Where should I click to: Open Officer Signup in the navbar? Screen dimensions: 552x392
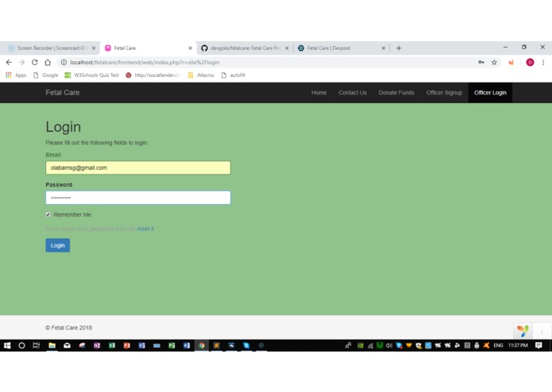444,93
